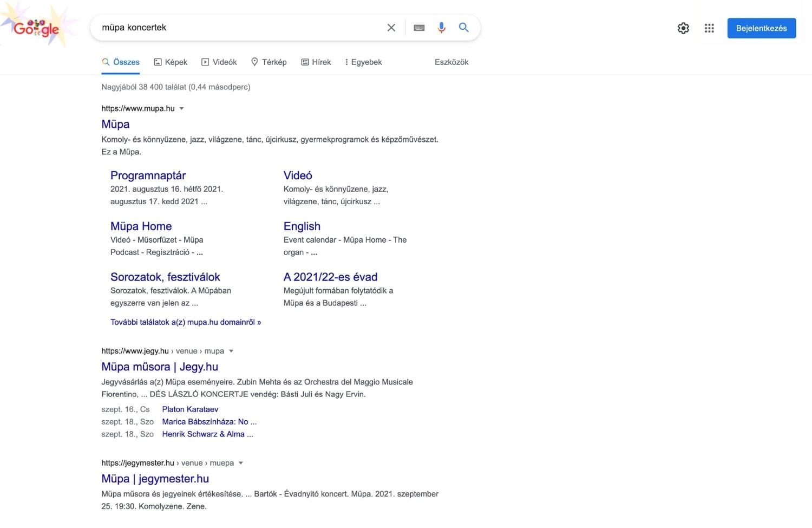The height and width of the screenshot is (528, 812).
Task: Expand dropdown arrow next to www.mupa.hu
Action: (x=181, y=108)
